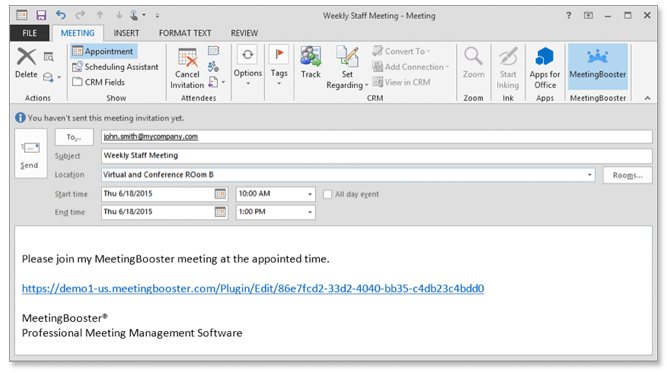This screenshot has width=667, height=373.
Task: Open Ribbon Display Options icon
Action: 588,15
